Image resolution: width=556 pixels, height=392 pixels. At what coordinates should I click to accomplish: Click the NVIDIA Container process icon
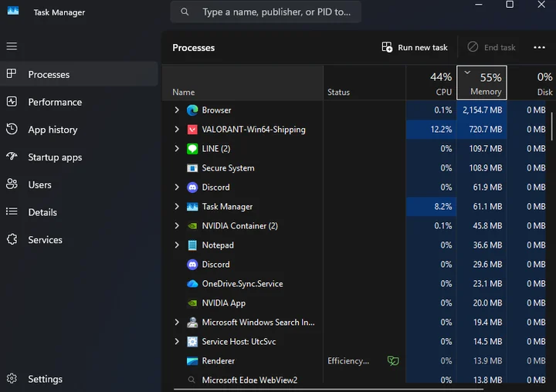click(192, 226)
